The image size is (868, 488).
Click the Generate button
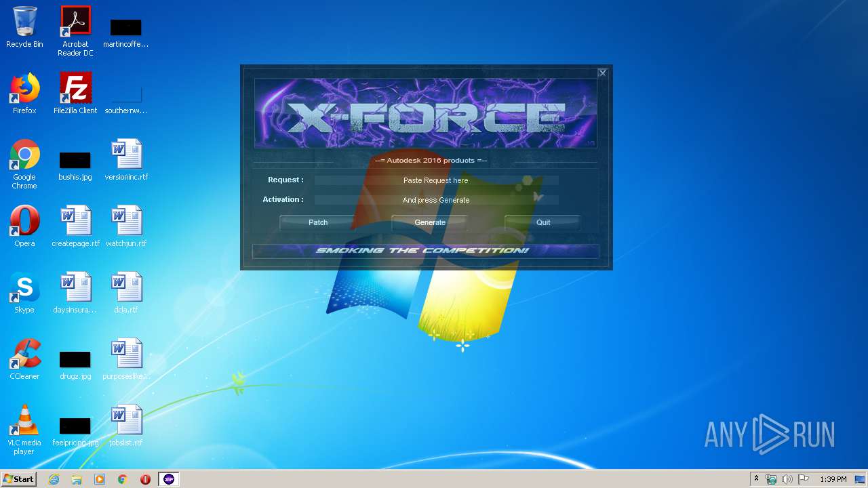(x=430, y=222)
